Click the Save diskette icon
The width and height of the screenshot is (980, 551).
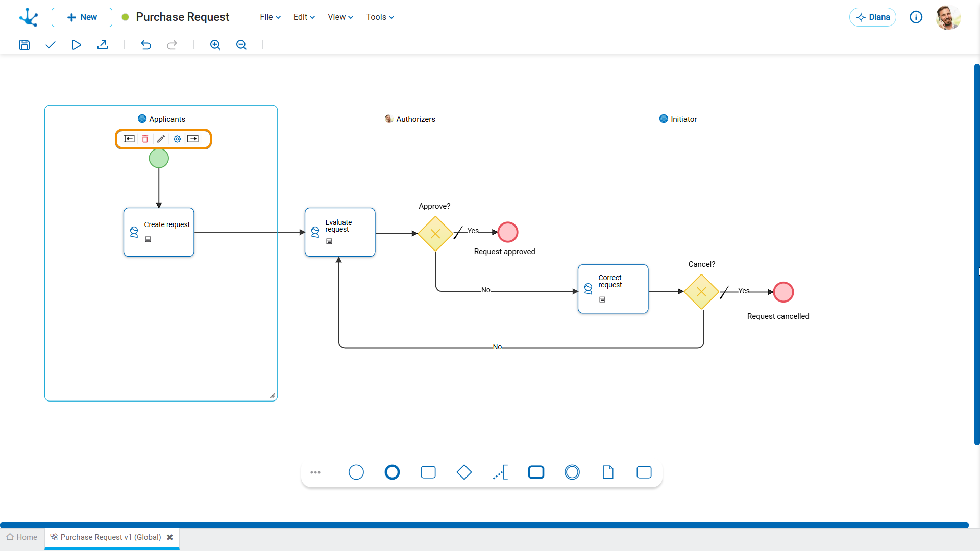tap(24, 45)
